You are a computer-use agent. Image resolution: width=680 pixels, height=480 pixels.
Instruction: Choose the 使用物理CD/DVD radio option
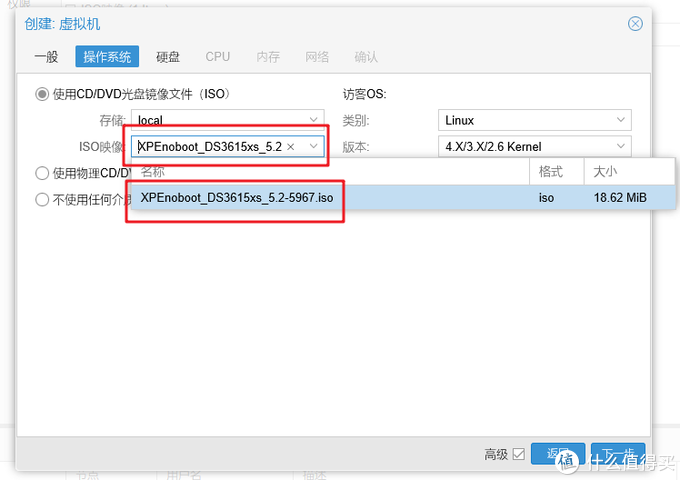coord(42,173)
